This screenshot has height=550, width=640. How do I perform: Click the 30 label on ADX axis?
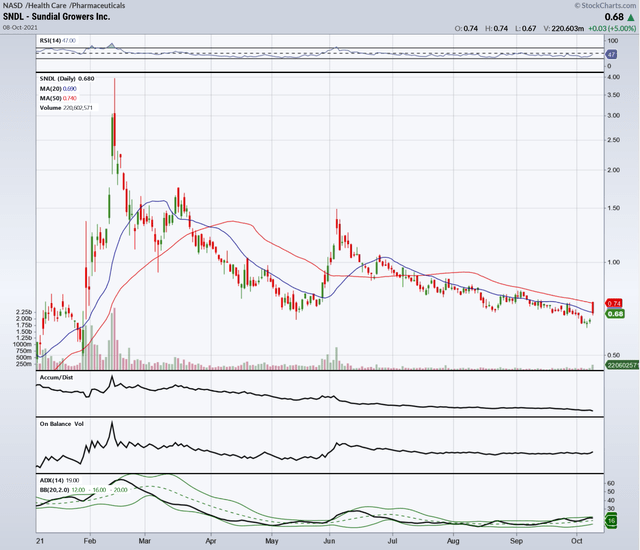611,509
